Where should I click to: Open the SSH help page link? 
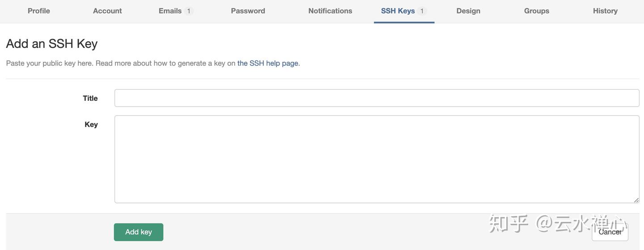click(x=268, y=63)
